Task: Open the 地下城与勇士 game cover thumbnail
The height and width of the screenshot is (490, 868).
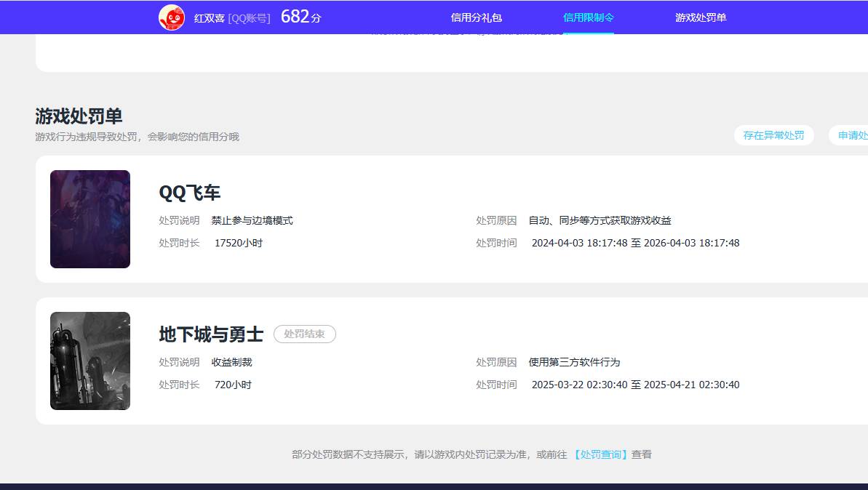Action: coord(89,360)
